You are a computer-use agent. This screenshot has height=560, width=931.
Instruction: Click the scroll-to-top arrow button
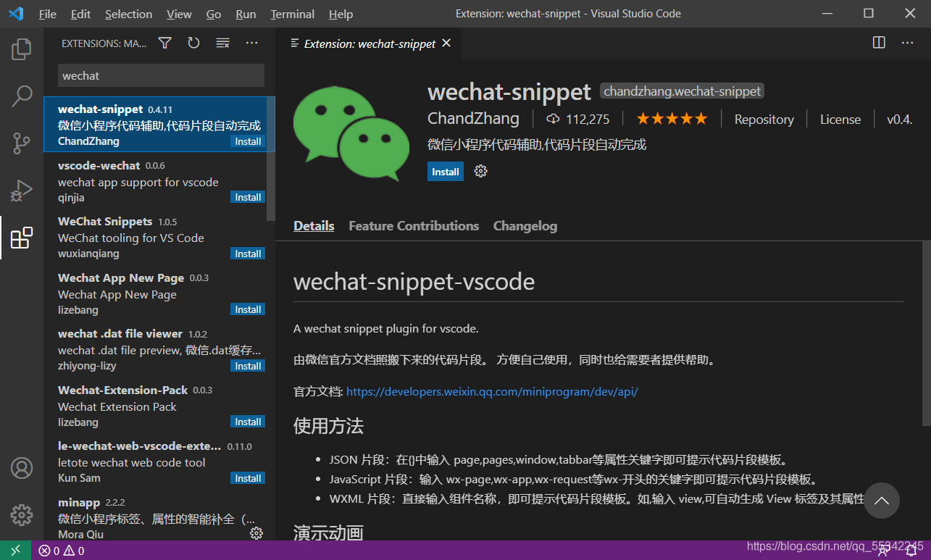click(882, 501)
